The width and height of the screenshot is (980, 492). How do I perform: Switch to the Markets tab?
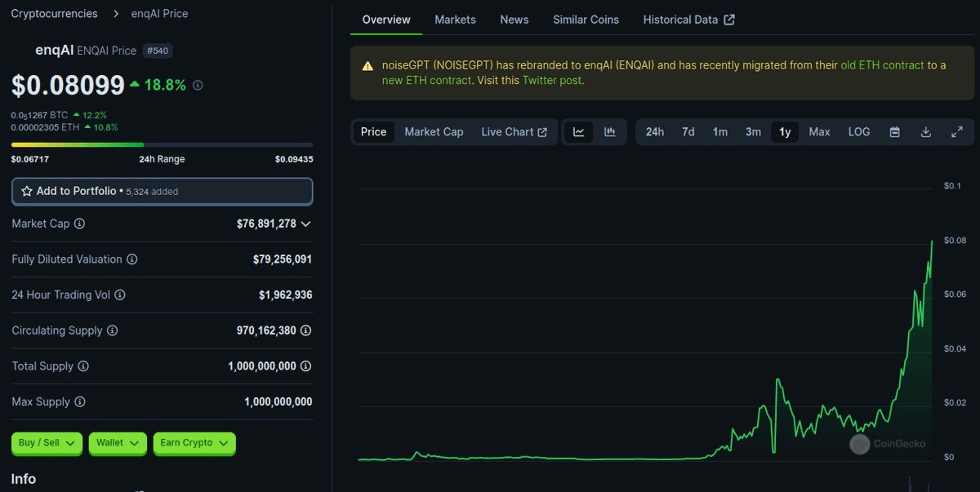455,20
